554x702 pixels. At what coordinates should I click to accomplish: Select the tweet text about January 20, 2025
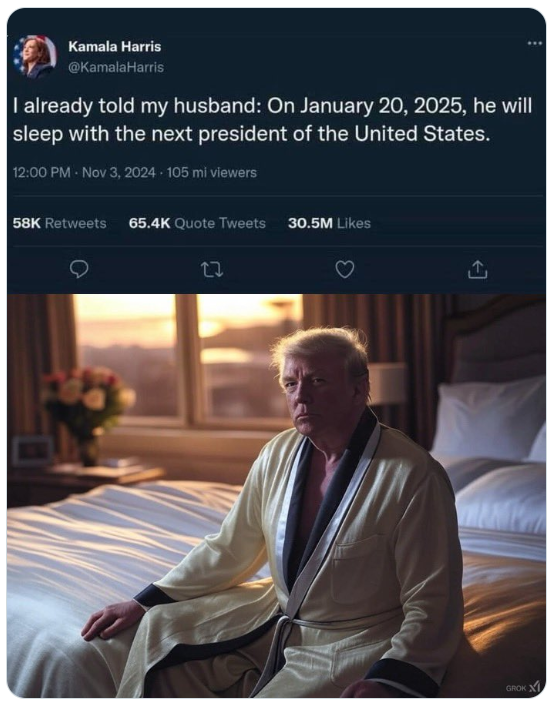[x=272, y=120]
